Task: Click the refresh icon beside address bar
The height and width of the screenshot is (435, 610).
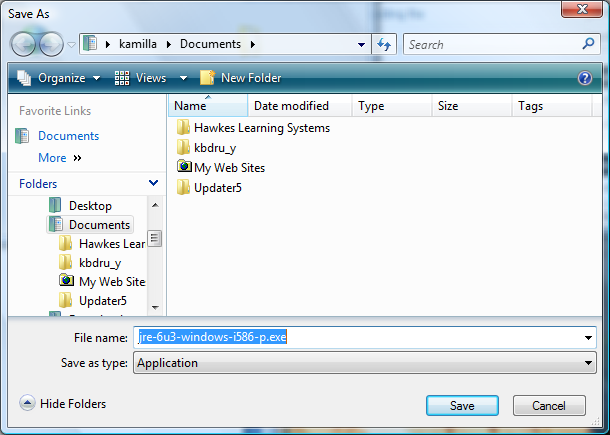Action: click(383, 45)
